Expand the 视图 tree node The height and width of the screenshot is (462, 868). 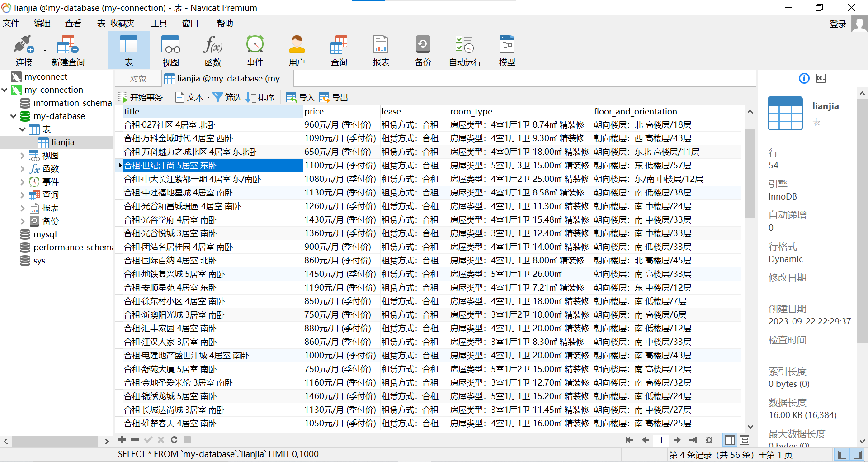23,156
